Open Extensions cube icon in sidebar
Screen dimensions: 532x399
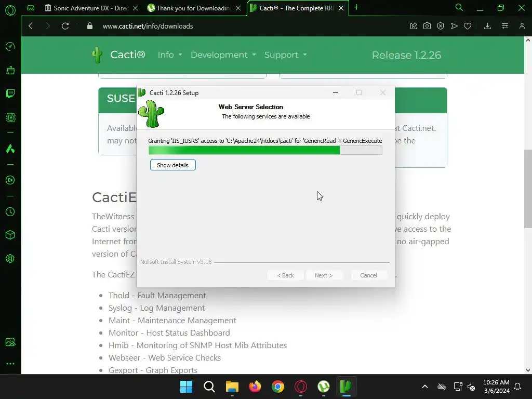pos(10,235)
